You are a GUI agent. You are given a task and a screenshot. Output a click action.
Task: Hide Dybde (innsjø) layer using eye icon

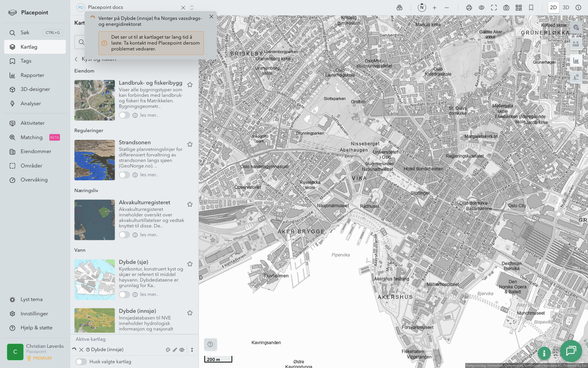tap(182, 350)
